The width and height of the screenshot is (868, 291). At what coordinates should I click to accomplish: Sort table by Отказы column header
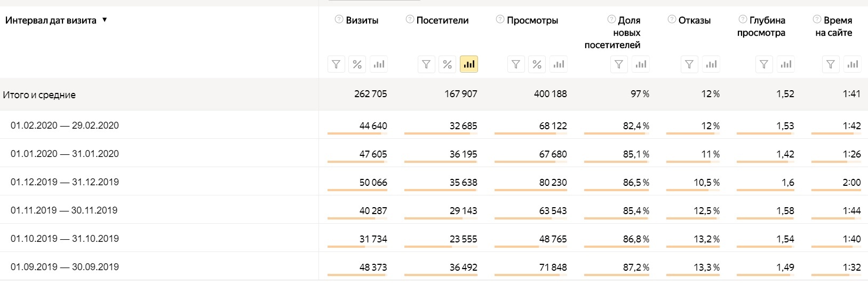(x=694, y=20)
